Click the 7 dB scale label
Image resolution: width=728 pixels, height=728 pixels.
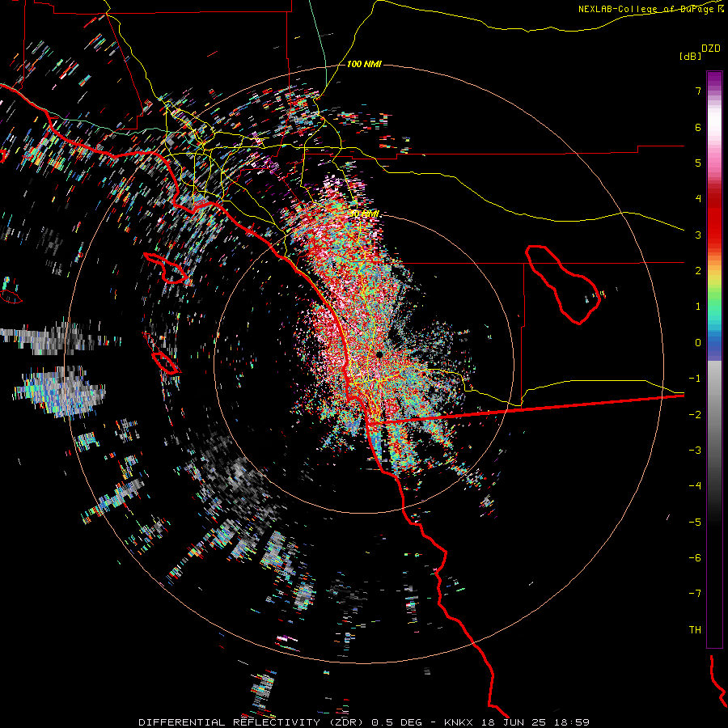point(698,91)
